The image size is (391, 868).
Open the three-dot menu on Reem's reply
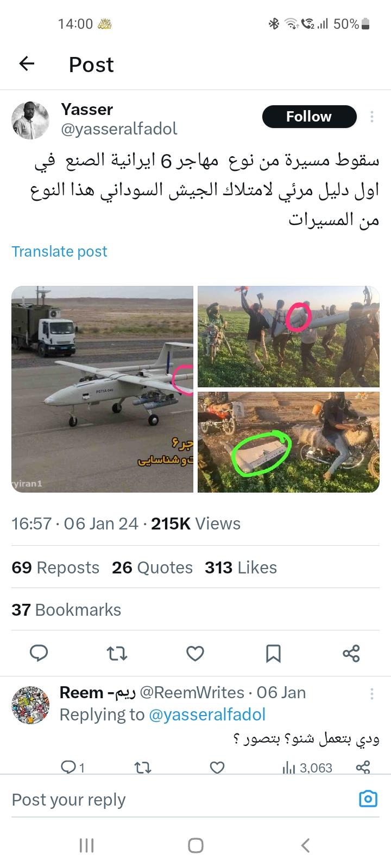[x=372, y=693]
